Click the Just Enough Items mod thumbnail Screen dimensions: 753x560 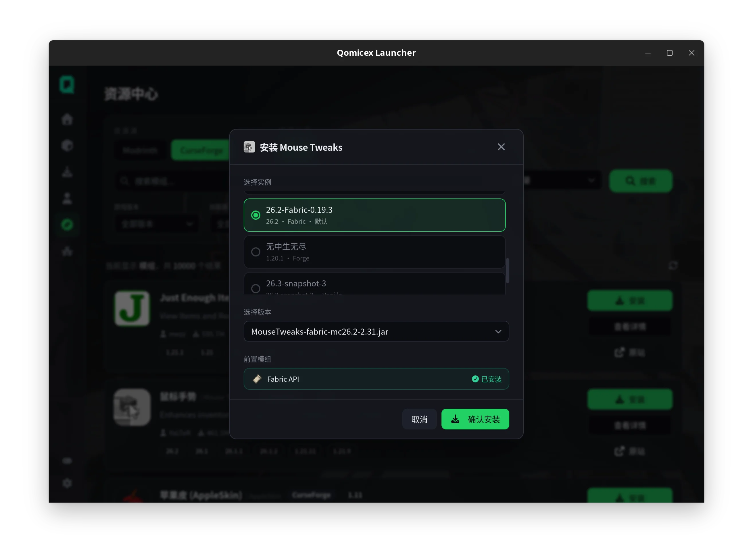(x=132, y=308)
